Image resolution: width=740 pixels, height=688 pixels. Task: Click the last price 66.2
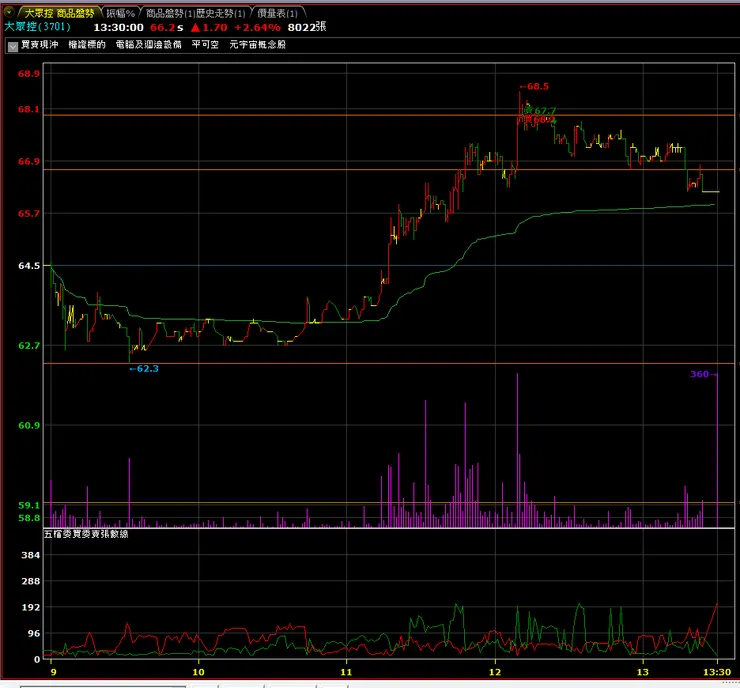coord(163,27)
